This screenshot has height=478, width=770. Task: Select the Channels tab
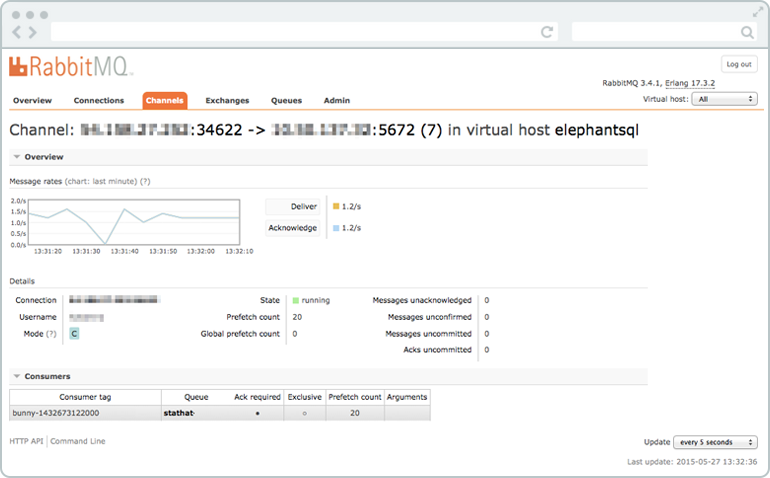165,101
